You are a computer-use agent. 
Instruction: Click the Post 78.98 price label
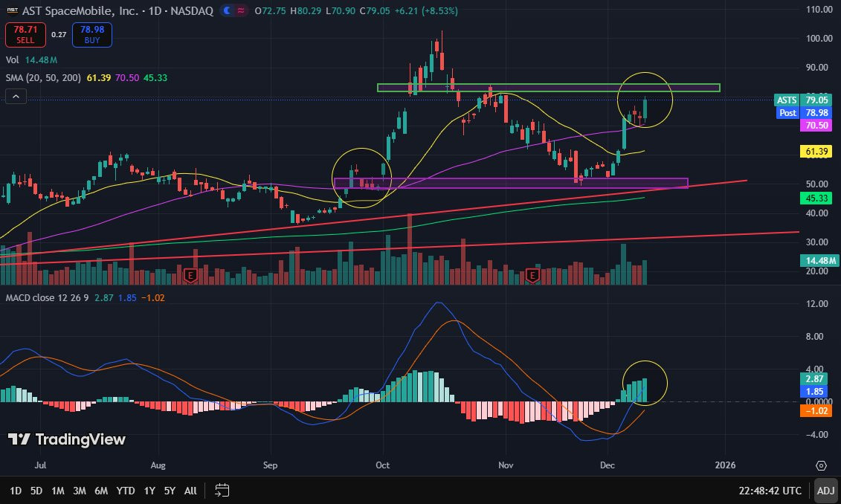[x=804, y=112]
